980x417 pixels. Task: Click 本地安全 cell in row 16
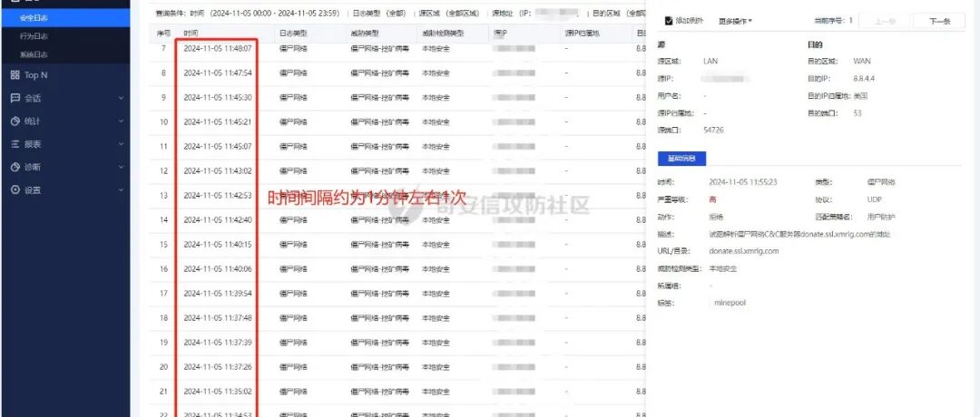(x=436, y=269)
